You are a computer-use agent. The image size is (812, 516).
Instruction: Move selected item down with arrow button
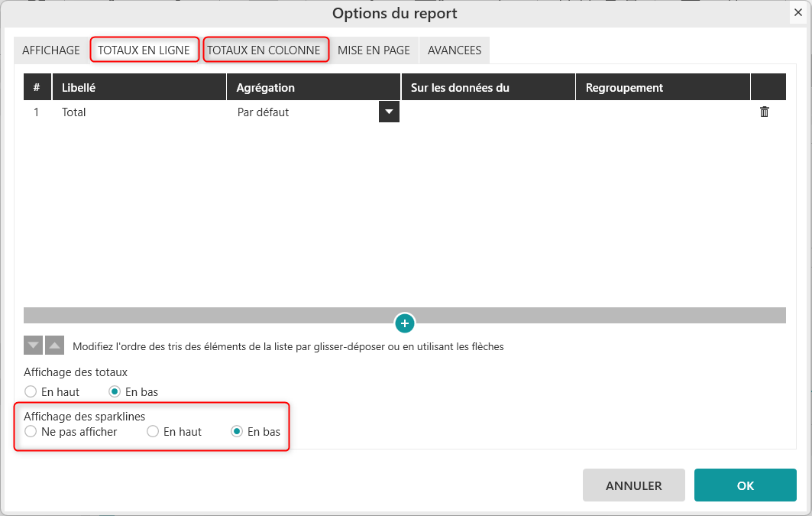tap(33, 346)
